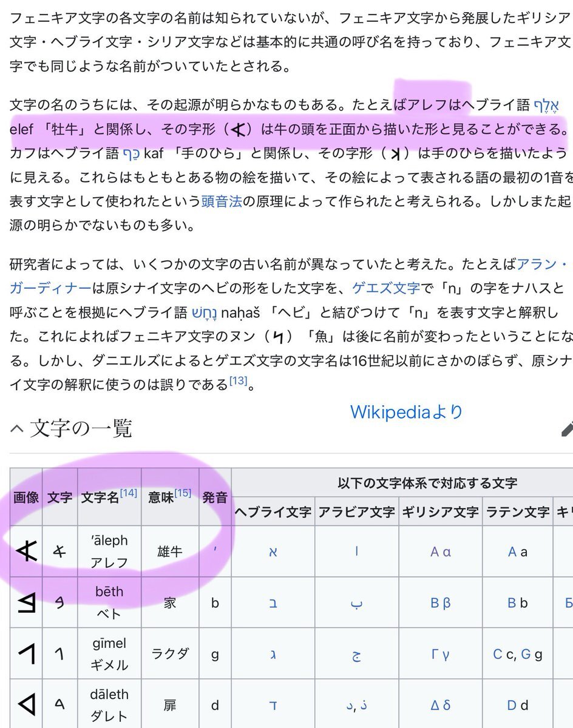Viewport: 573px width, 728px height.
Task: Open the Arabic alif ا link
Action: pyautogui.click(x=356, y=551)
